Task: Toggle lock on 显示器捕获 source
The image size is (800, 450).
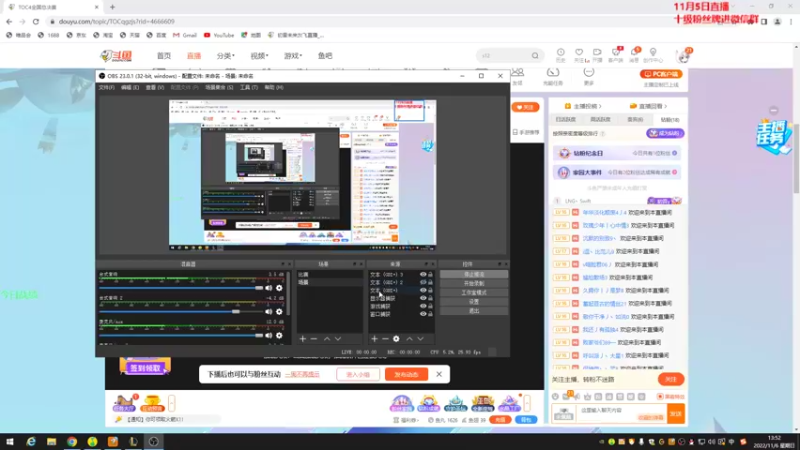Action: [x=431, y=298]
